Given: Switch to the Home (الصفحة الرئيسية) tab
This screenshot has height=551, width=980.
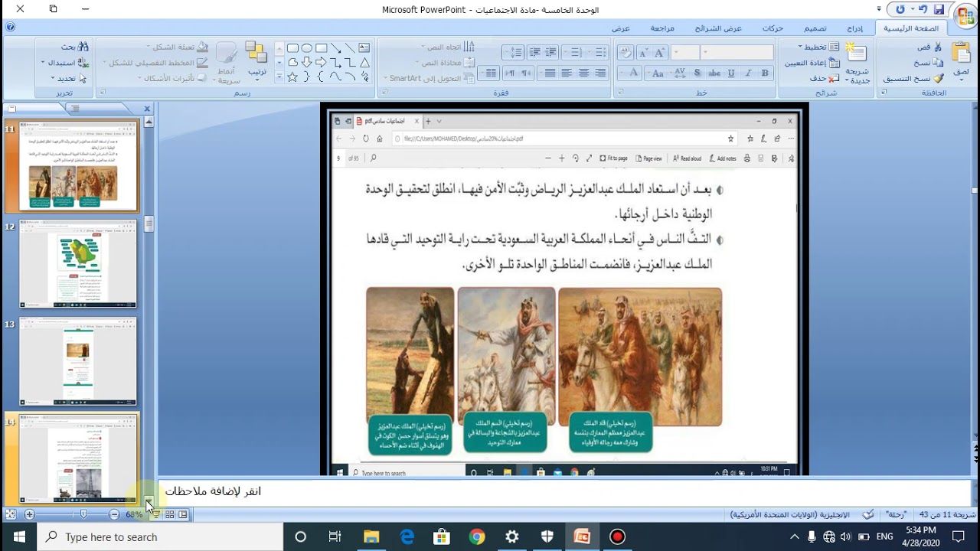Looking at the screenshot, I should coord(911,28).
